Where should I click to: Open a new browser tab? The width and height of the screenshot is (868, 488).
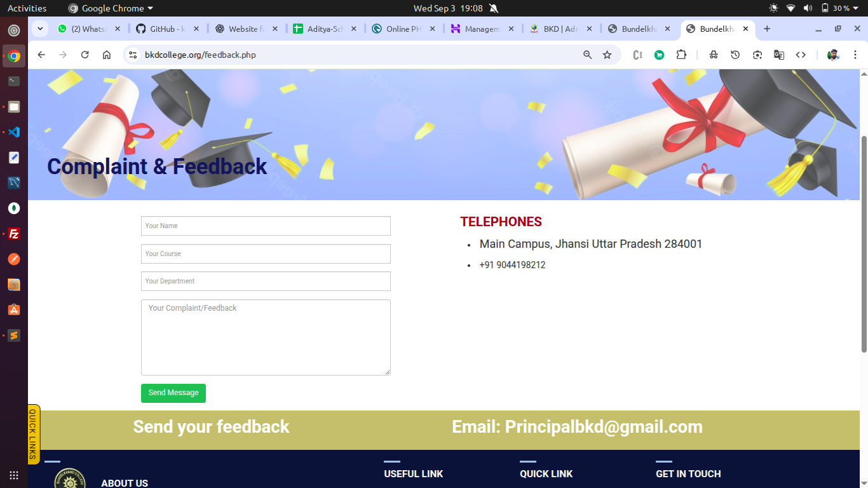[x=767, y=29]
